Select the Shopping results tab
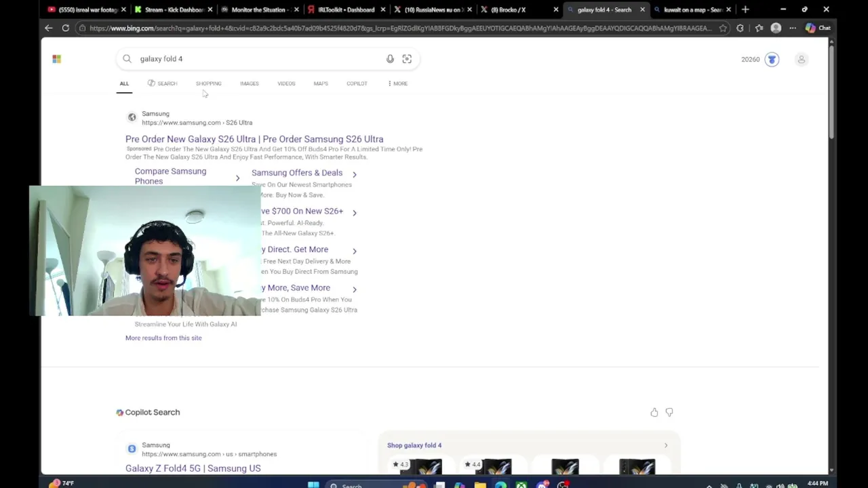 pyautogui.click(x=208, y=83)
